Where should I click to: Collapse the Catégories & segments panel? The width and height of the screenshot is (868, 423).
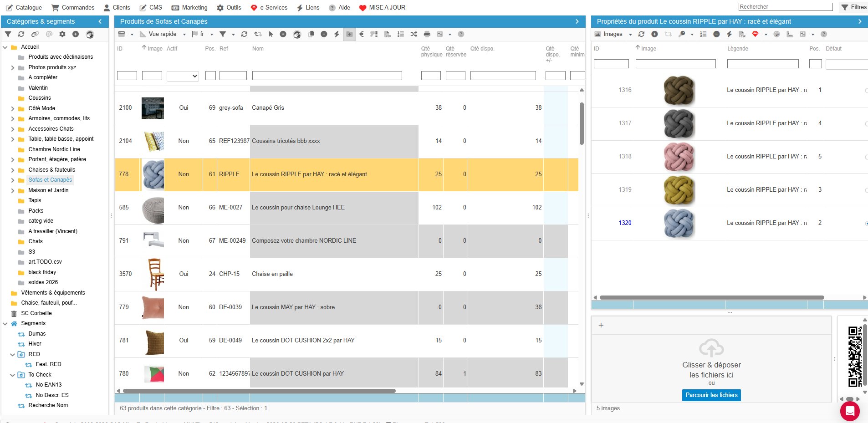pos(100,21)
